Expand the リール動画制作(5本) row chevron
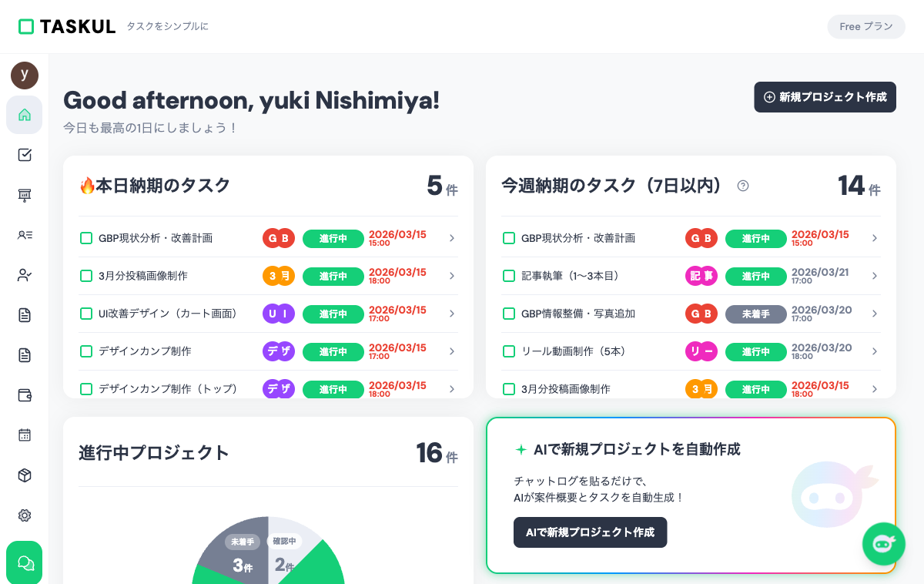The image size is (924, 584). tap(875, 351)
